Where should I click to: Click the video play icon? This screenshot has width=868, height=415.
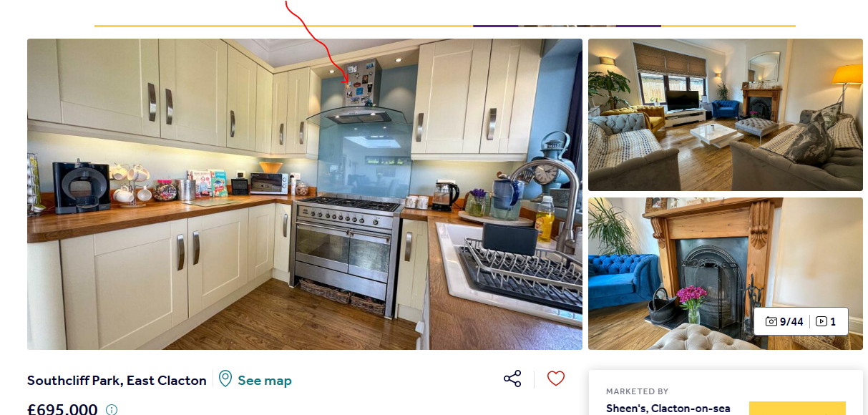coord(821,321)
